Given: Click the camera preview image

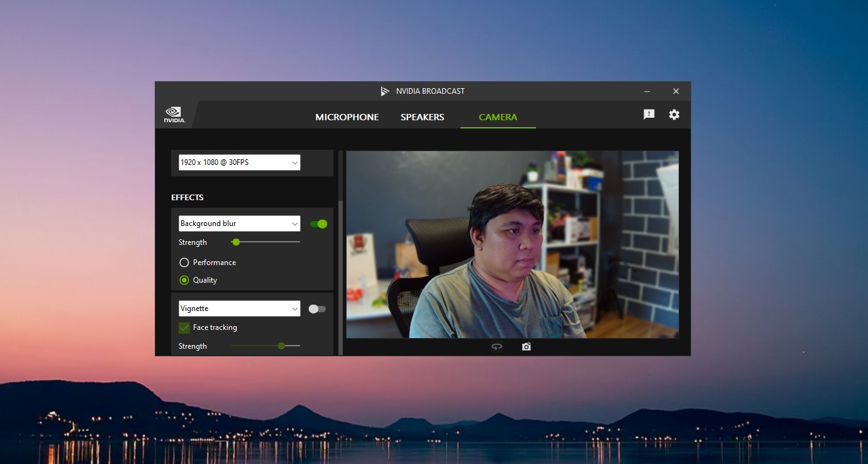Looking at the screenshot, I should [x=513, y=244].
